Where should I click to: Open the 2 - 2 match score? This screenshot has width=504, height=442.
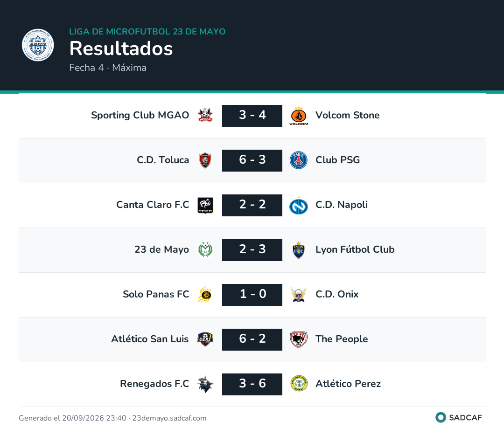[252, 205]
